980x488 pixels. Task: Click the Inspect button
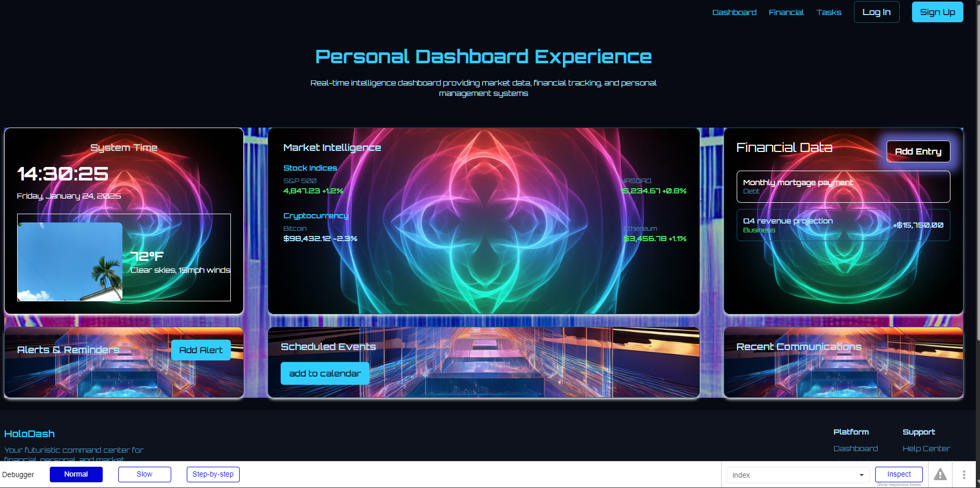coord(899,475)
